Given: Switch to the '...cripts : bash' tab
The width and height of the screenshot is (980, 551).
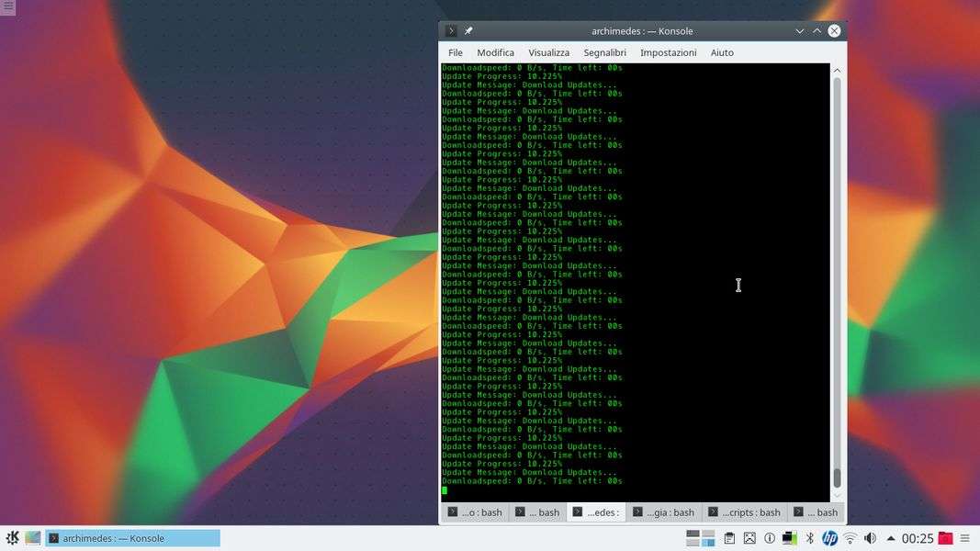Looking at the screenshot, I should [x=743, y=512].
